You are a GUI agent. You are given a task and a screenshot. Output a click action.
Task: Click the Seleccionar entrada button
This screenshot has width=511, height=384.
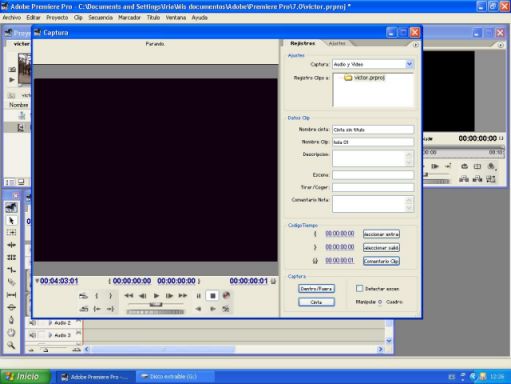point(381,234)
